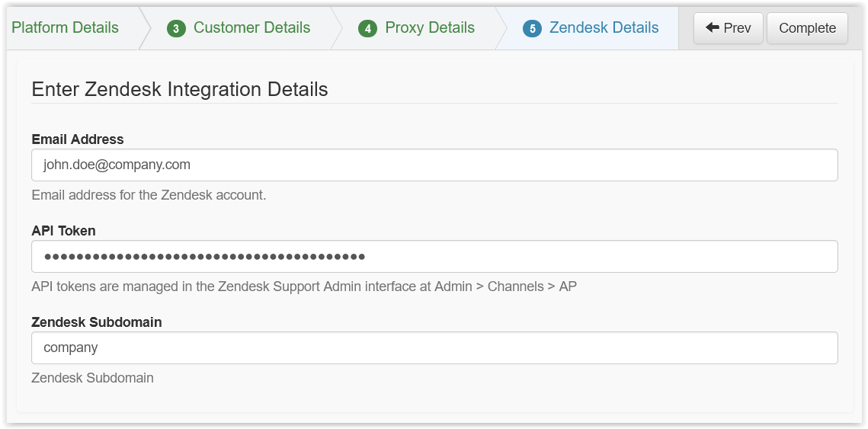Click the API Token label
868x429 pixels.
(64, 231)
